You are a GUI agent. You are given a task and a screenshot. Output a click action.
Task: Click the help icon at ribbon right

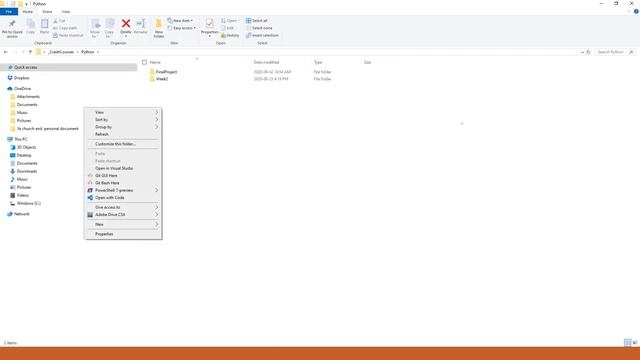636,11
